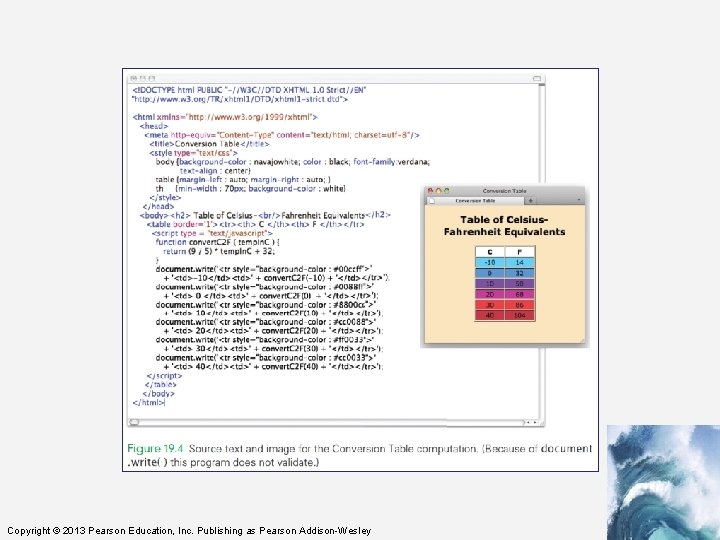
Task: Open tab list dropdown arrow in browser
Action: pos(579,201)
